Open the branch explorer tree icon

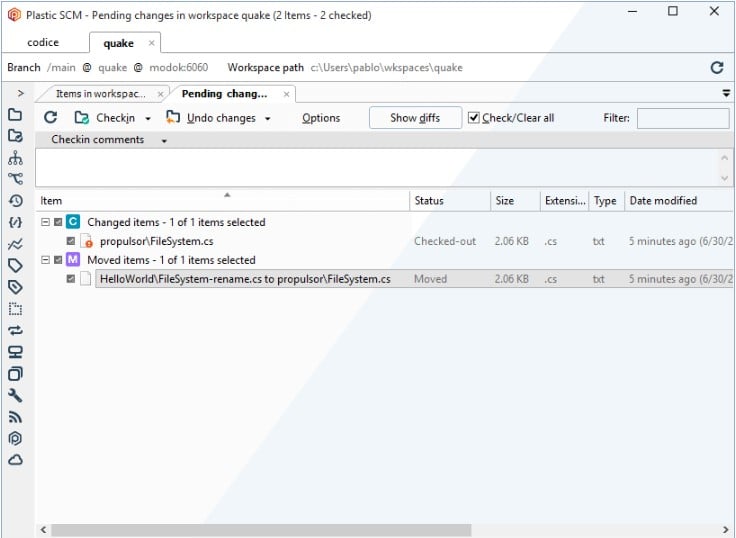click(x=15, y=157)
